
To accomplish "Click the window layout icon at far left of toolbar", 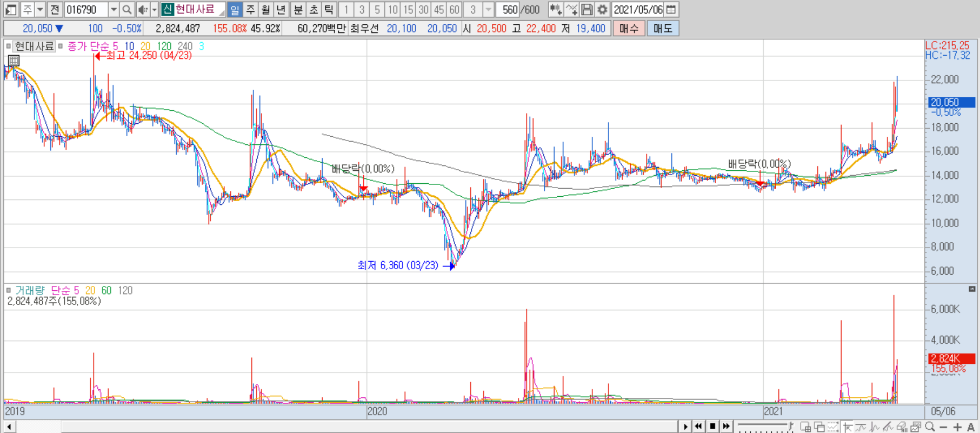I will click(11, 10).
